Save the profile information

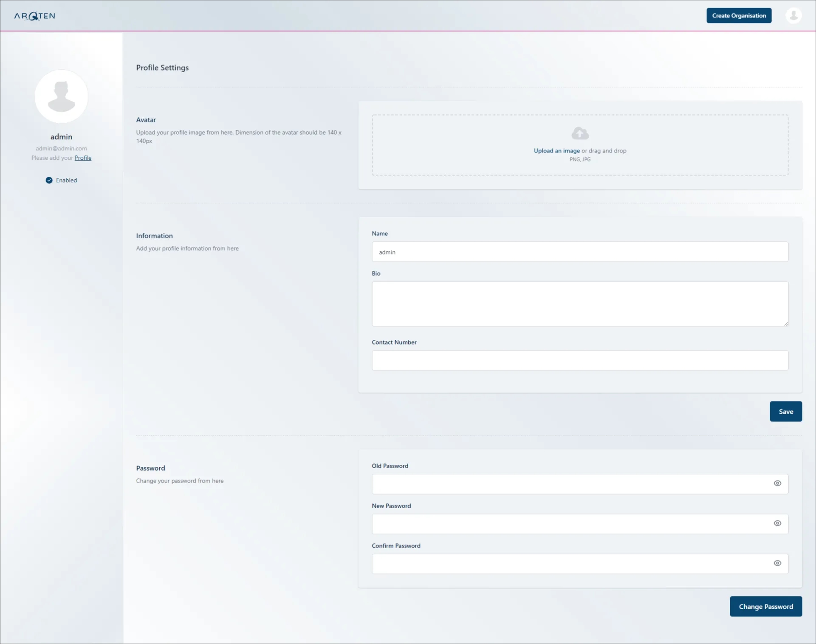[786, 411]
